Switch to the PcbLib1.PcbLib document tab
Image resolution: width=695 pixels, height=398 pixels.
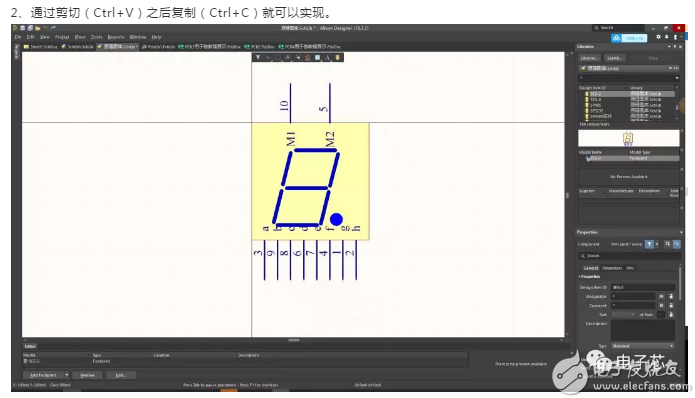(x=158, y=47)
